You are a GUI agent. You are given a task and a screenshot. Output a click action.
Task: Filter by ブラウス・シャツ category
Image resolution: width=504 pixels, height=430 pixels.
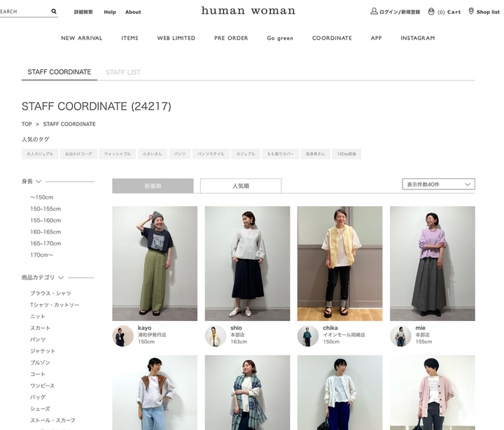51,293
